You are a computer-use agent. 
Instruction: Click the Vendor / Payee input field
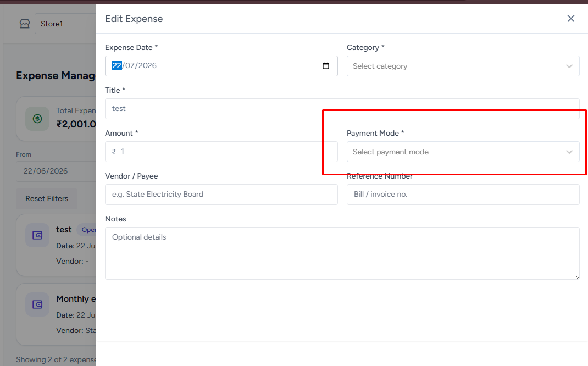221,194
